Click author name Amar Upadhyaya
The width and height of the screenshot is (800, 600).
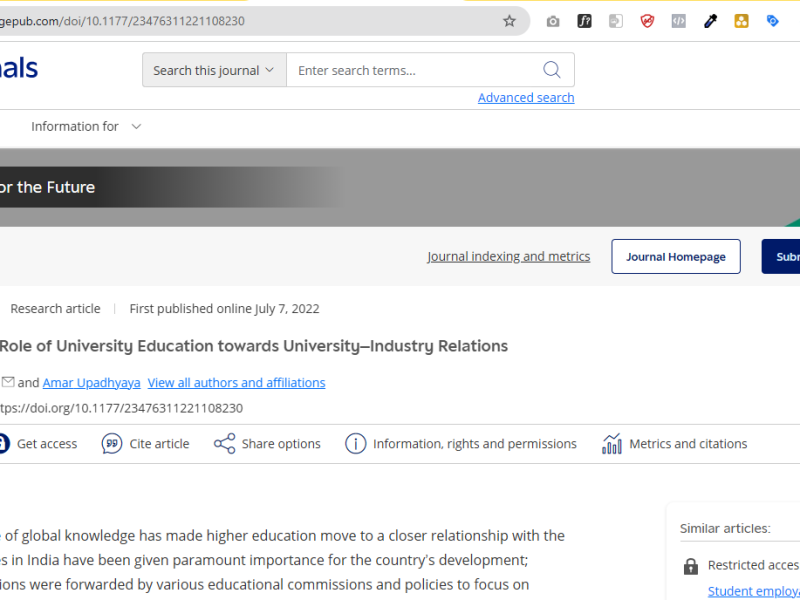tap(90, 383)
